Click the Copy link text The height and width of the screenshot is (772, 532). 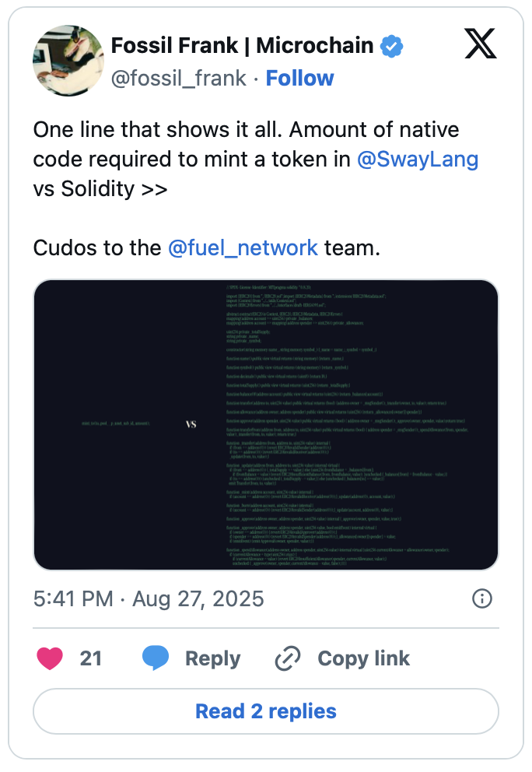363,658
